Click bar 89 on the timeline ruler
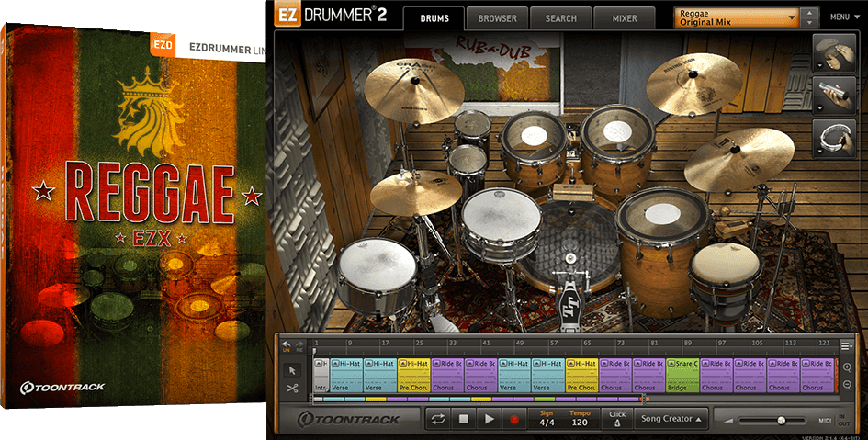868x440 pixels. [x=688, y=344]
